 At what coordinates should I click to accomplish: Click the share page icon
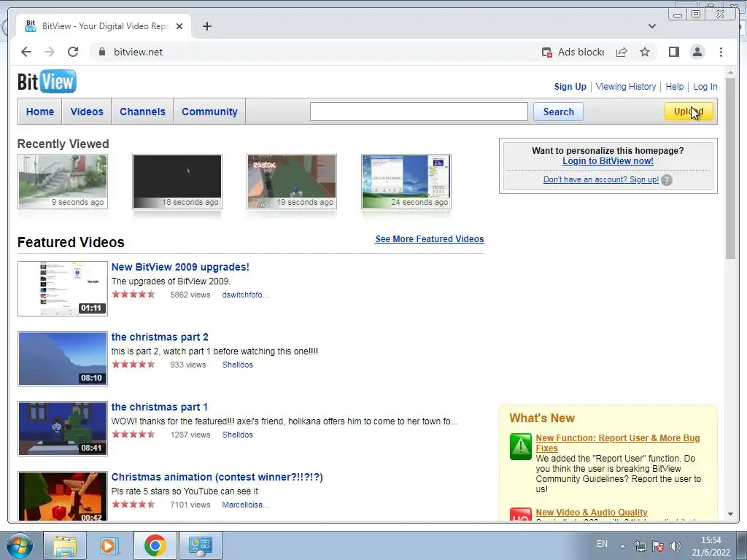[x=622, y=52]
